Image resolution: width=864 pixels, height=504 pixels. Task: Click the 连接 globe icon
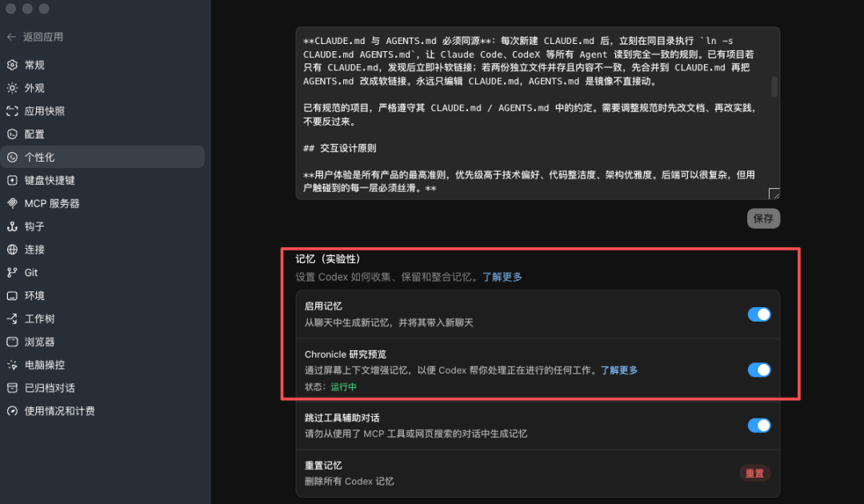(x=12, y=250)
